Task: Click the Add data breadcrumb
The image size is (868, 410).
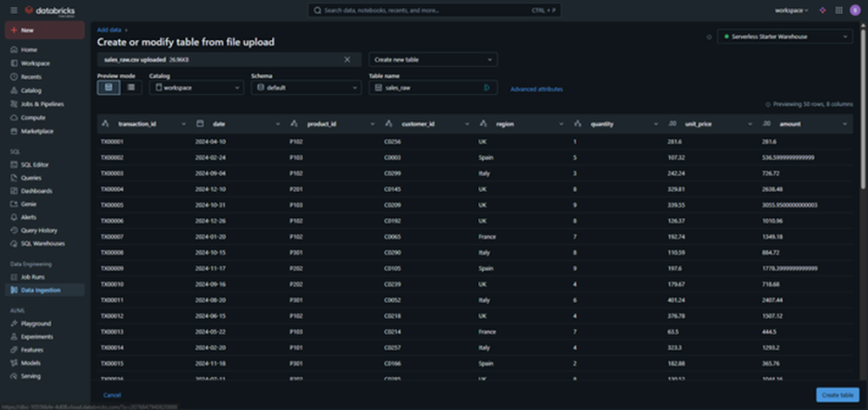Action: click(109, 30)
